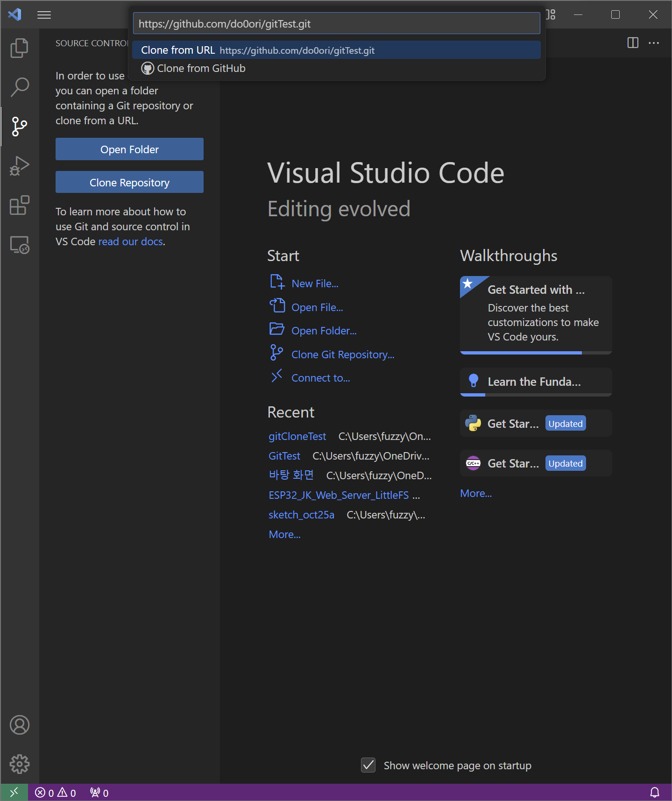Open the read our docs link
Image resolution: width=672 pixels, height=801 pixels.
(130, 241)
